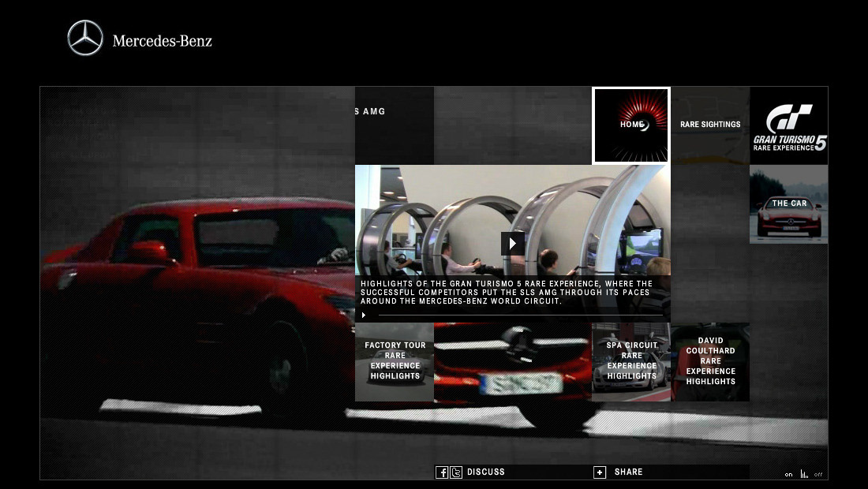Screen dimensions: 868x489
Task: Click the plus icon beside Share
Action: (600, 472)
